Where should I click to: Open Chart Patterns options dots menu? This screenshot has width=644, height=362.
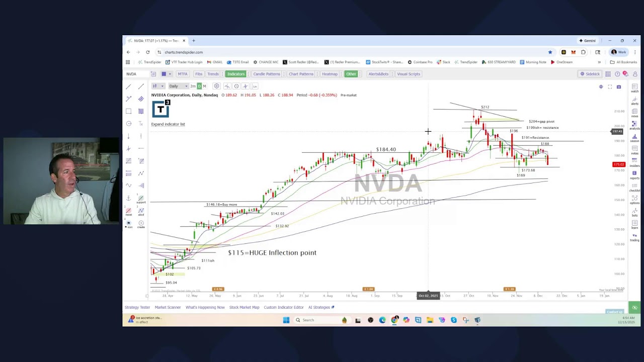point(317,74)
